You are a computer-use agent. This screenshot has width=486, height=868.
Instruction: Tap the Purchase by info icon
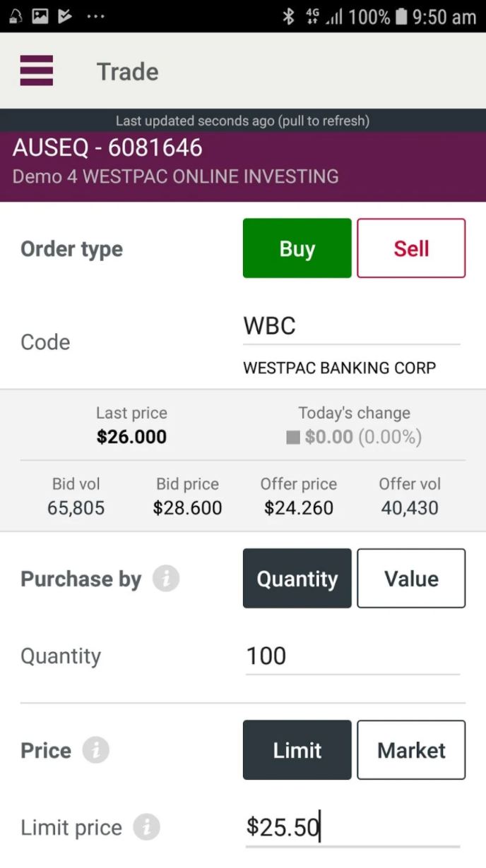pos(167,579)
